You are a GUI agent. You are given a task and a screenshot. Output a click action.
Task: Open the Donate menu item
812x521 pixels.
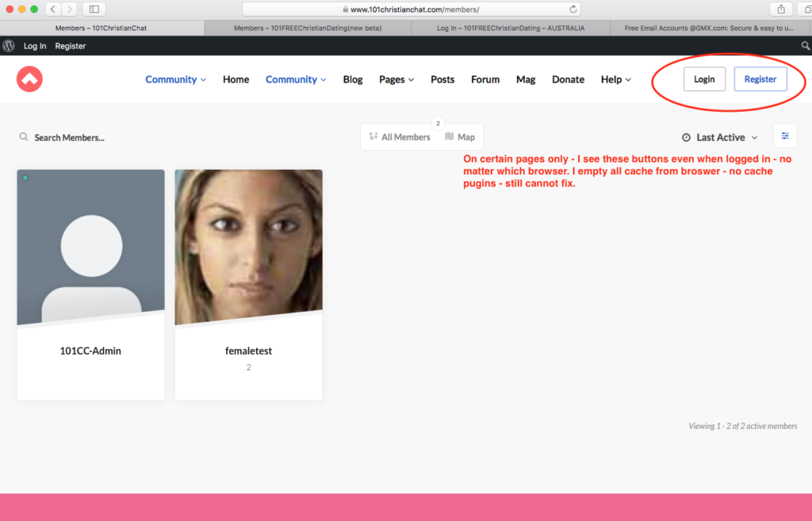pos(568,79)
